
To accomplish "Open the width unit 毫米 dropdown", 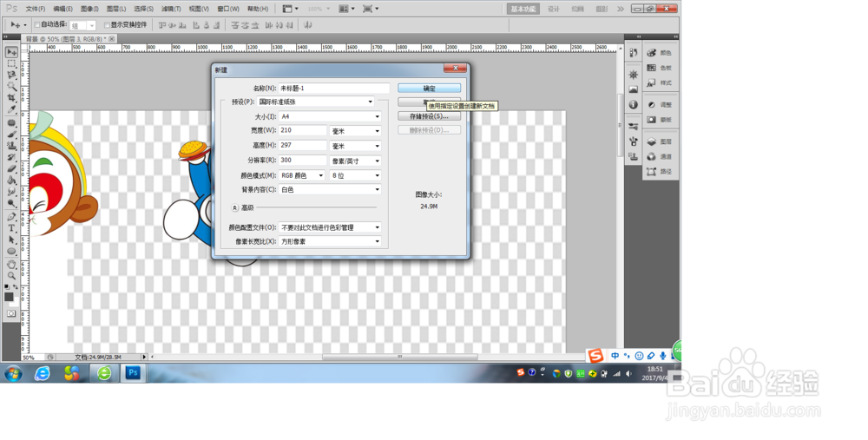I will [355, 131].
